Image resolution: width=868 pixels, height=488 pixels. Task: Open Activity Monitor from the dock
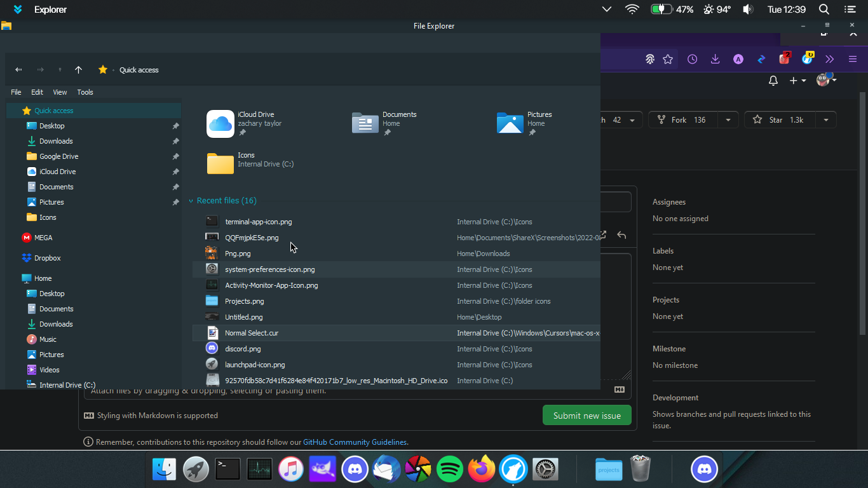coord(259,469)
